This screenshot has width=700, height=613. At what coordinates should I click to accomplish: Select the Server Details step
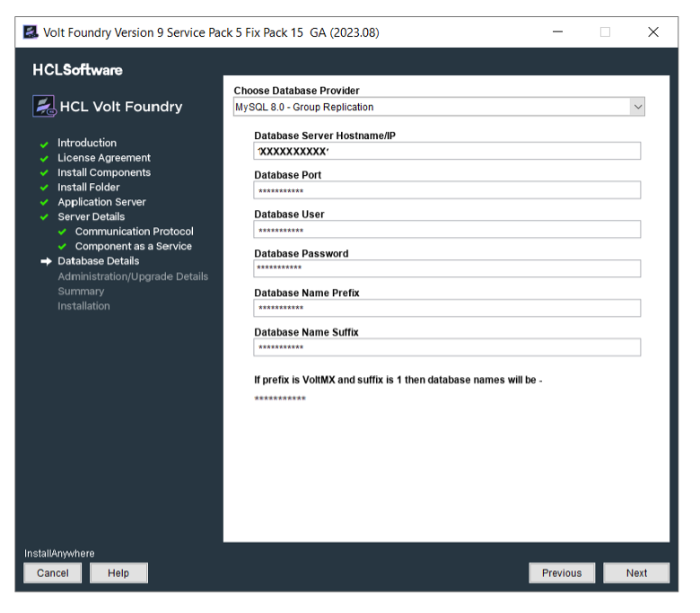(91, 217)
